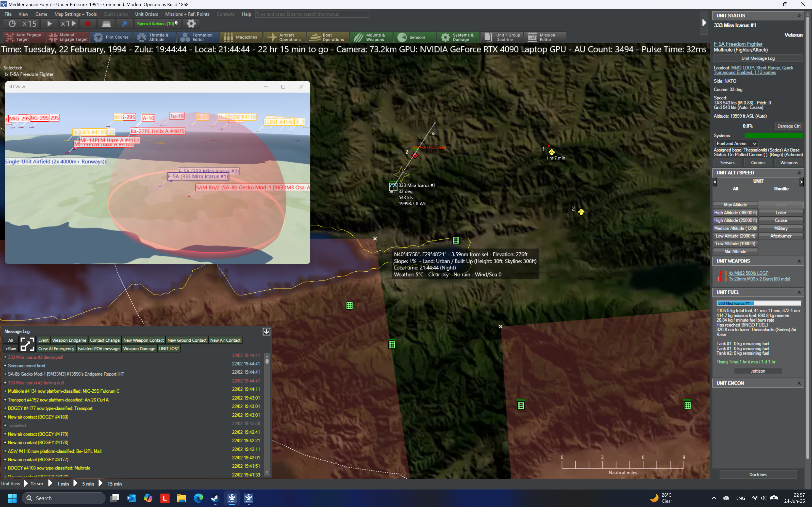The height and width of the screenshot is (507, 812).
Task: Open Aircraft Operations
Action: (285, 37)
